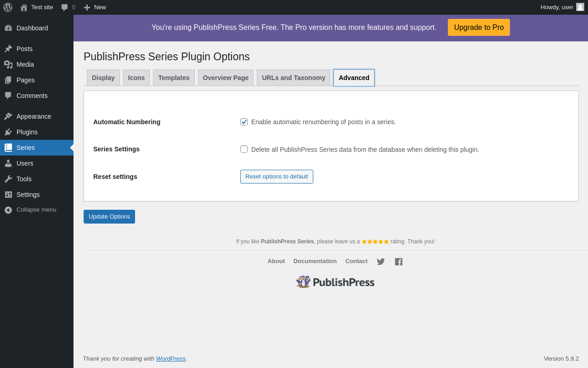Disable automatic renumbering of posts checkbox
The height and width of the screenshot is (368, 588).
click(x=244, y=122)
